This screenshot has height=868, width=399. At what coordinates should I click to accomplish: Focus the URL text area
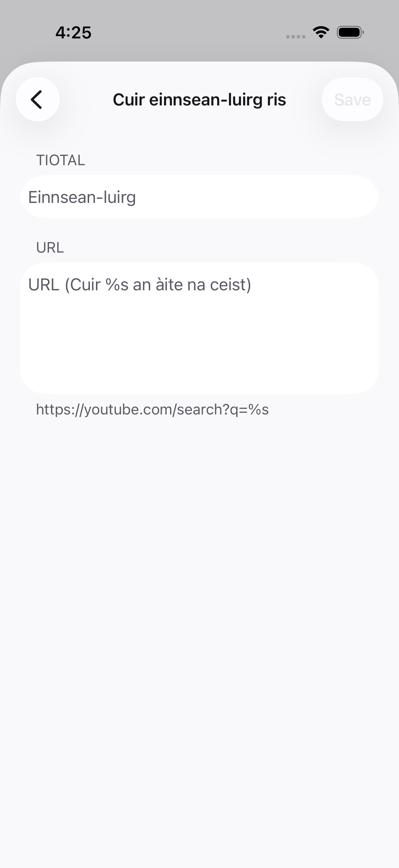pos(199,328)
